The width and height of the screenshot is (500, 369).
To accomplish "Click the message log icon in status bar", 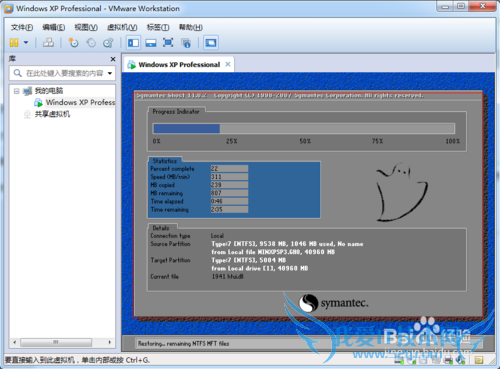I will pyautogui.click(x=479, y=360).
